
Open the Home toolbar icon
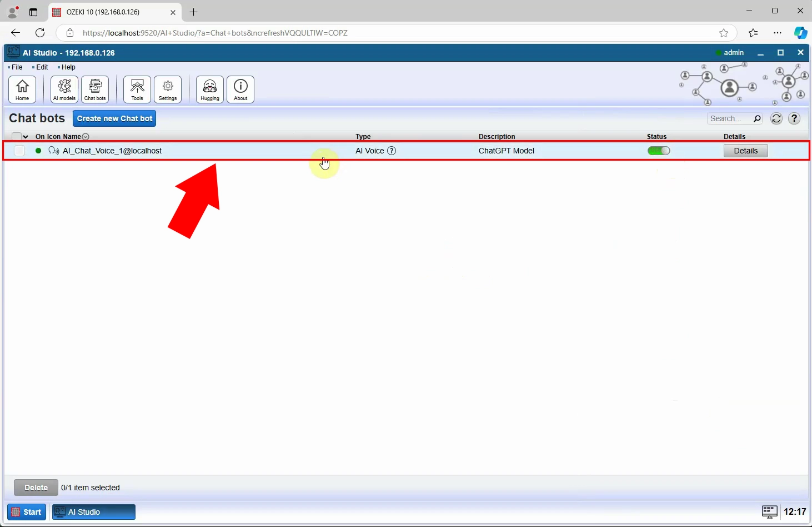coord(22,90)
